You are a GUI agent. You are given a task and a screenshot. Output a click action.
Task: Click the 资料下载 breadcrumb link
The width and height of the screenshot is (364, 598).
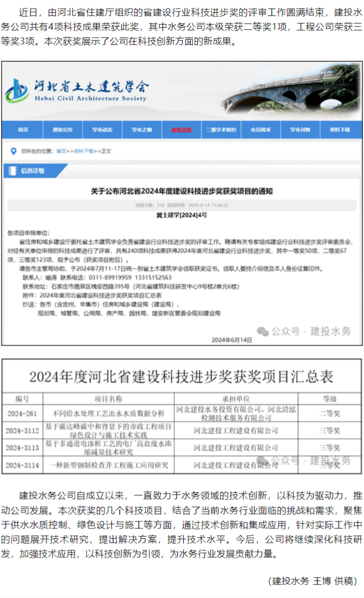(x=83, y=151)
